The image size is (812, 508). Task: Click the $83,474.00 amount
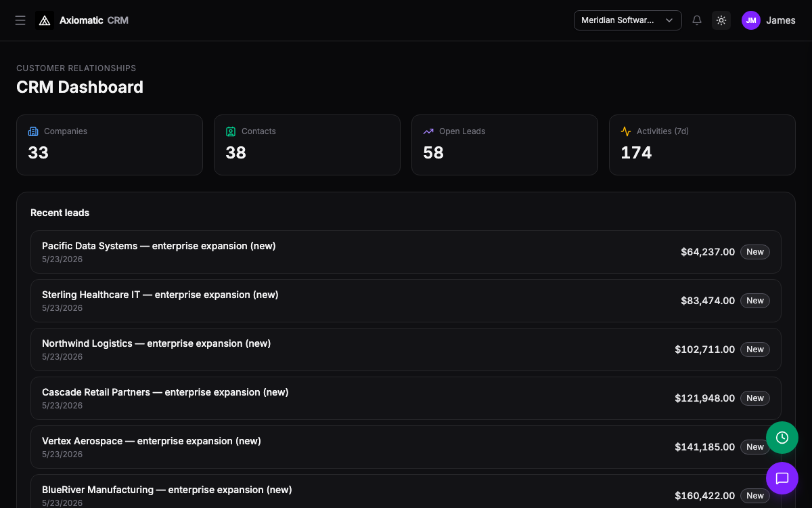coord(708,301)
